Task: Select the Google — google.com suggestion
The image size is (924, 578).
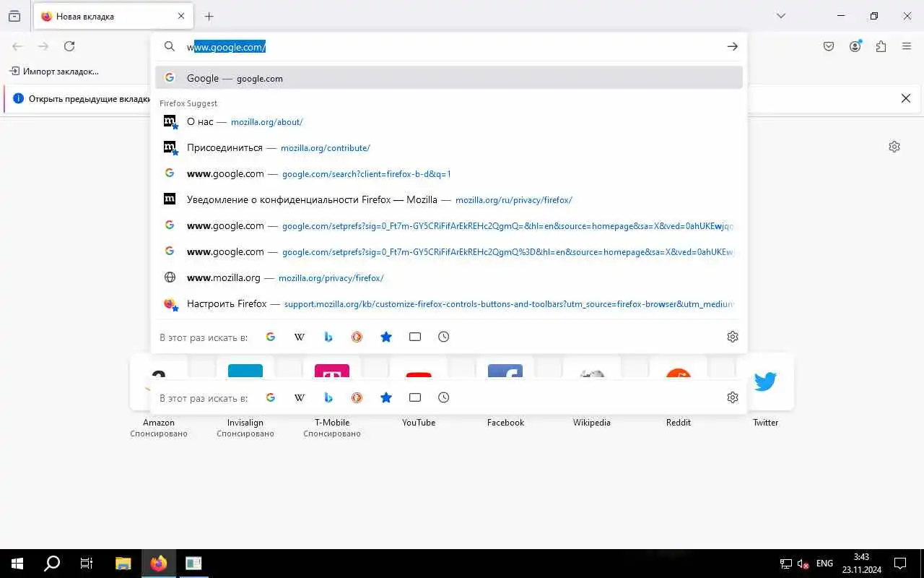Action: [x=449, y=78]
